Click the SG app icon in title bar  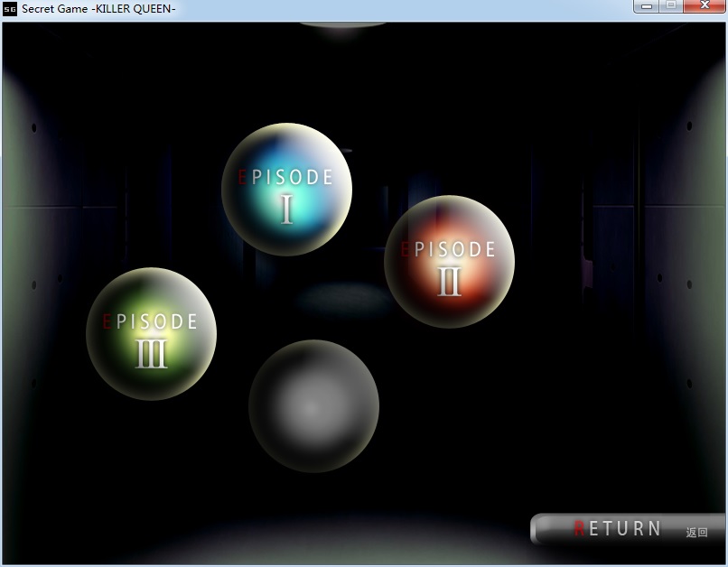pos(10,9)
